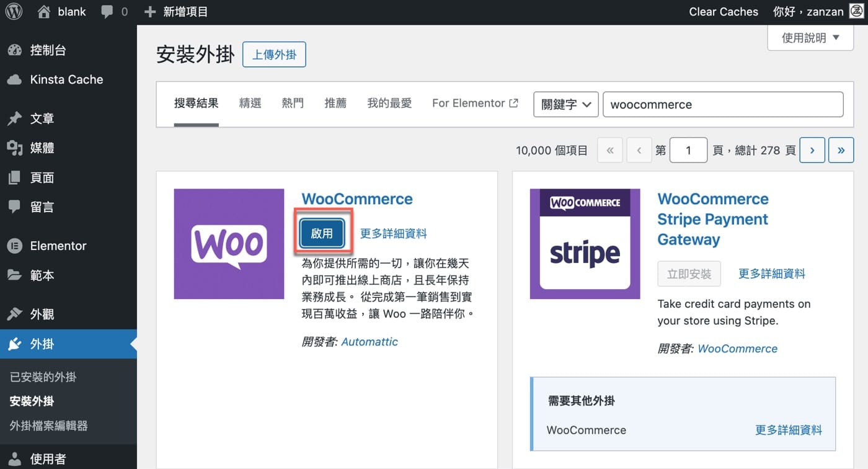Open the Elementor sidebar menu
868x469 pixels.
click(x=68, y=246)
